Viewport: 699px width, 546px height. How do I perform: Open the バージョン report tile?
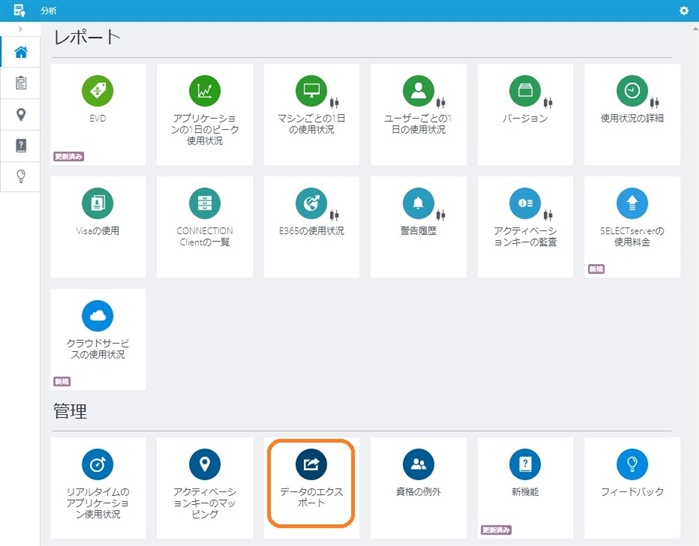tap(525, 114)
